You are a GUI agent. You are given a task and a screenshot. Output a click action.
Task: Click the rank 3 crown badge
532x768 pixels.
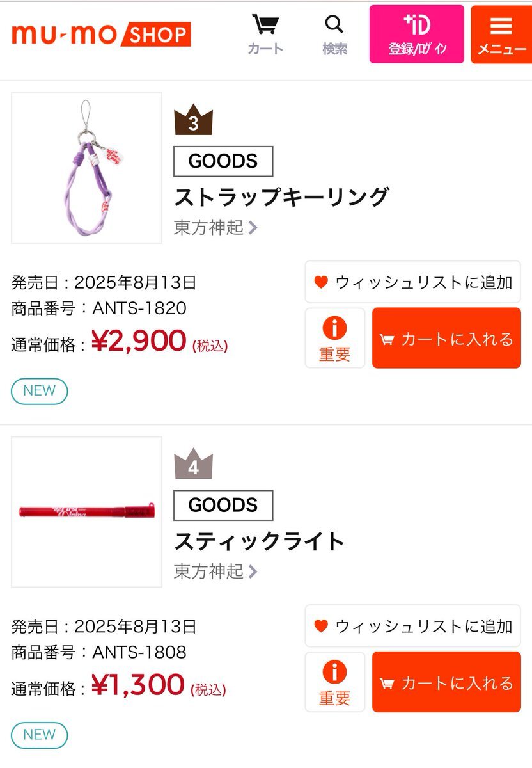(x=193, y=120)
